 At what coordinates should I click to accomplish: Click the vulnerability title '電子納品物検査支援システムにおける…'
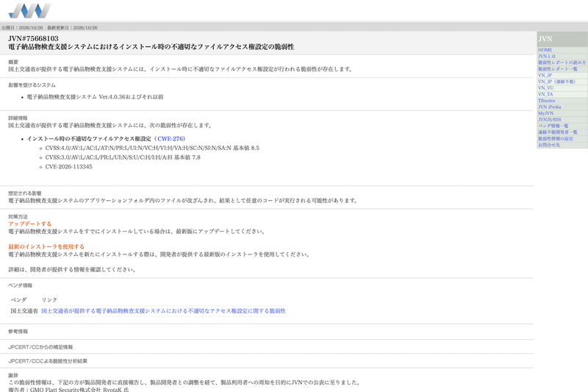(151, 47)
